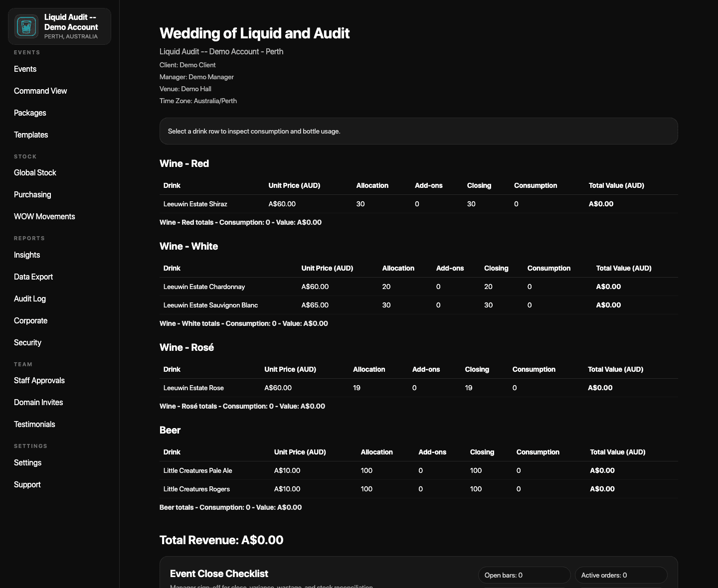This screenshot has width=718, height=588.
Task: Open the Security page
Action: pos(27,342)
